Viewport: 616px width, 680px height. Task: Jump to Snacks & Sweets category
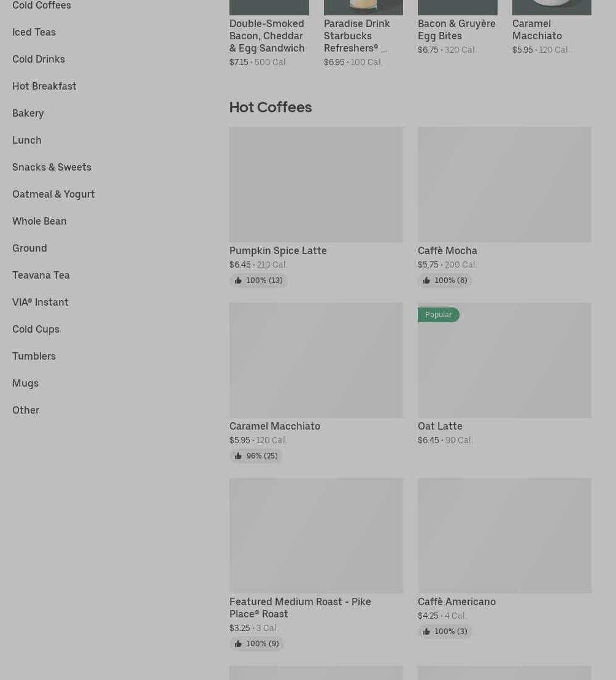click(52, 167)
